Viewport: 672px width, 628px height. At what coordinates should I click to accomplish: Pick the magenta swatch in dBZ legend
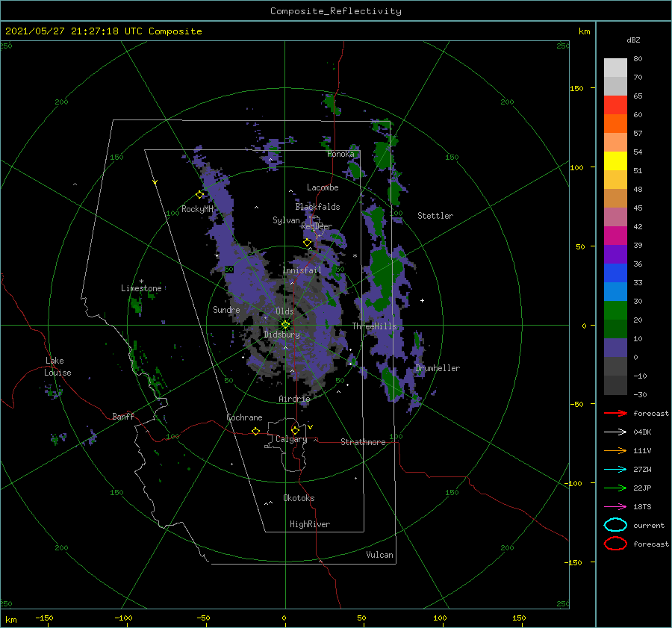coord(615,236)
